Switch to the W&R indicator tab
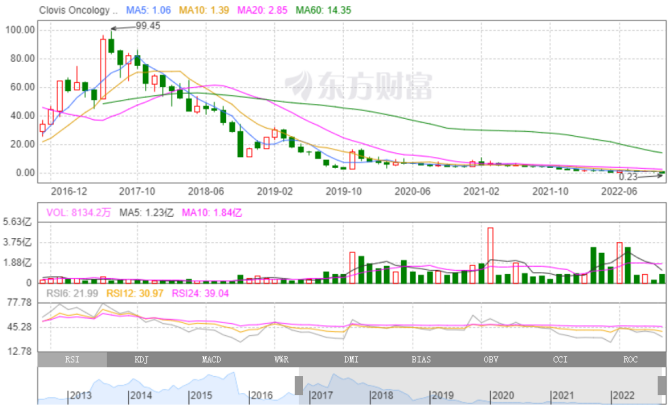This screenshot has height=409, width=670. [281, 357]
